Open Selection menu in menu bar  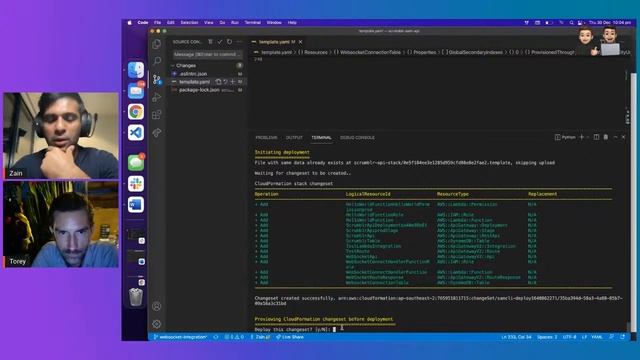coord(189,22)
